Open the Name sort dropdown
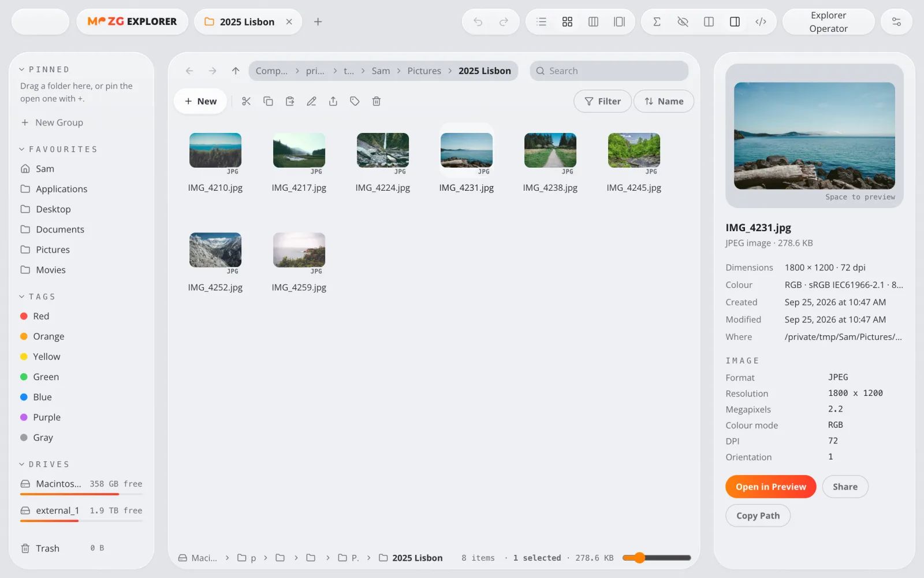Image resolution: width=924 pixels, height=578 pixels. [664, 101]
